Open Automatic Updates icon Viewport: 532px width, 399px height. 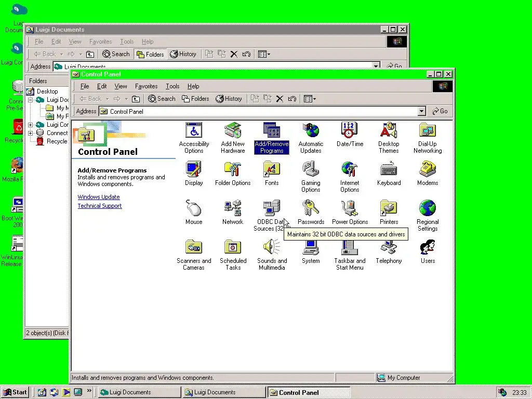click(x=311, y=138)
